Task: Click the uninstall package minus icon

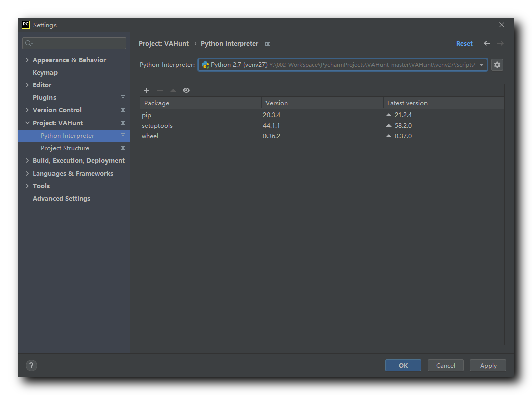Action: pyautogui.click(x=160, y=90)
